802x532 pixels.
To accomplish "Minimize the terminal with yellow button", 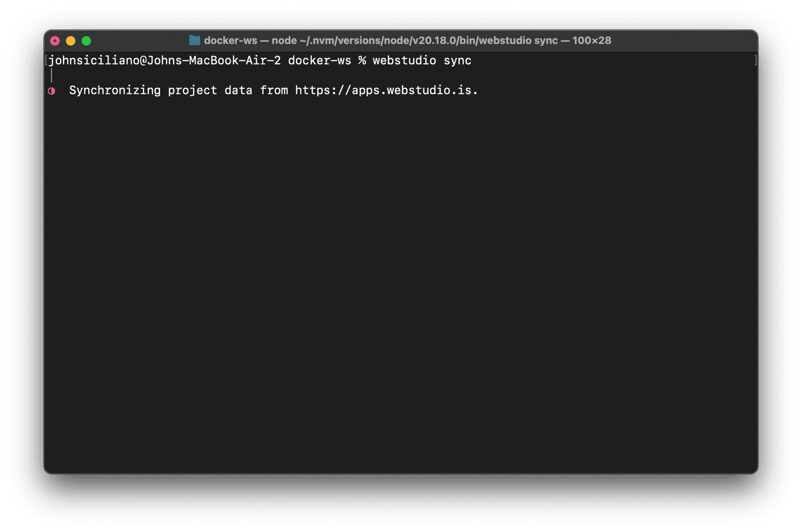I will click(71, 41).
